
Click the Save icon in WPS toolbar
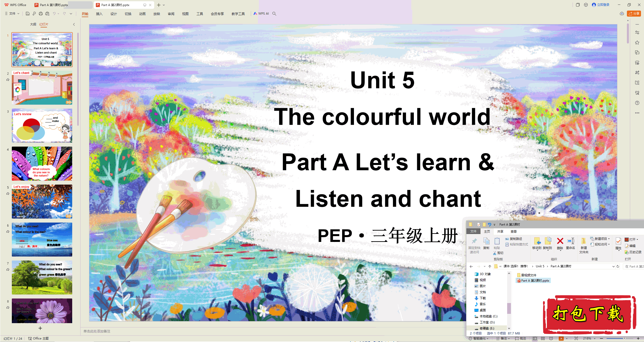[x=28, y=14]
